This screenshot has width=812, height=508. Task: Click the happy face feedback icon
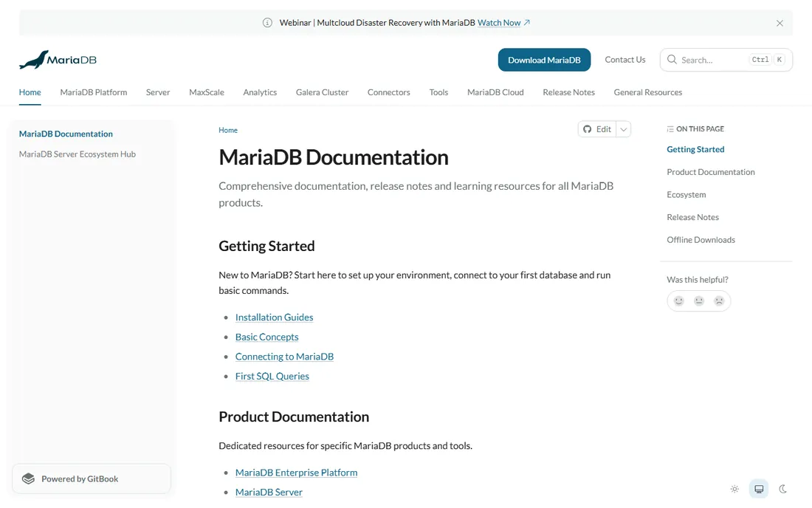679,301
